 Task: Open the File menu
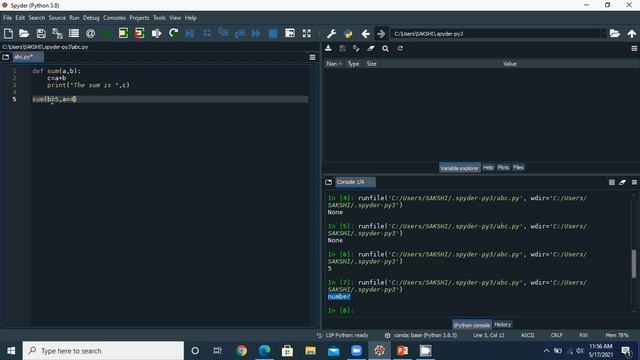click(x=7, y=18)
